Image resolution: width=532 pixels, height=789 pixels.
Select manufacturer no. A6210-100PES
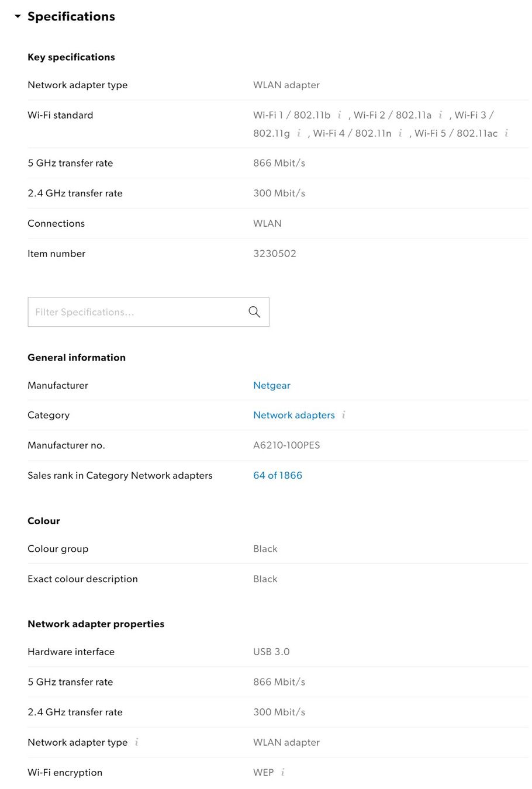(286, 445)
